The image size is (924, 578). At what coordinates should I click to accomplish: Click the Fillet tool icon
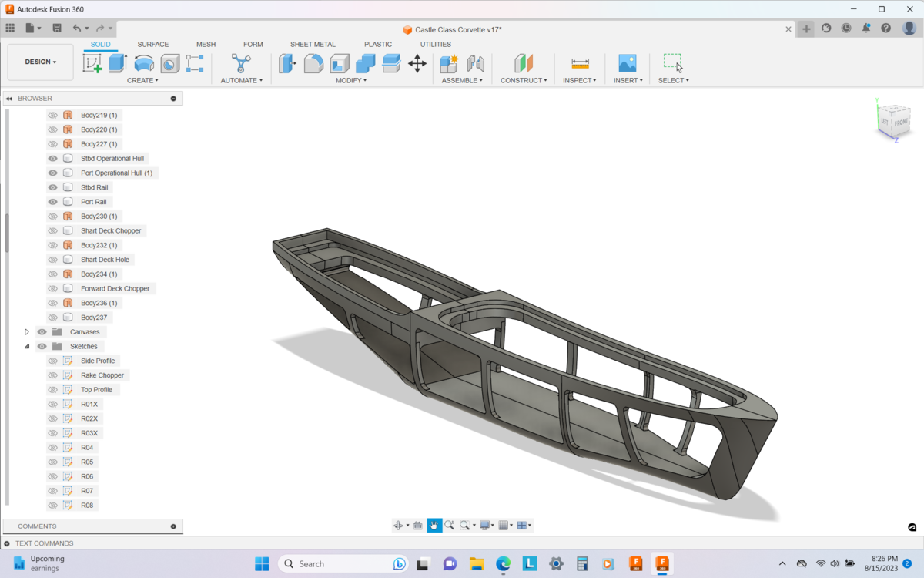[313, 63]
